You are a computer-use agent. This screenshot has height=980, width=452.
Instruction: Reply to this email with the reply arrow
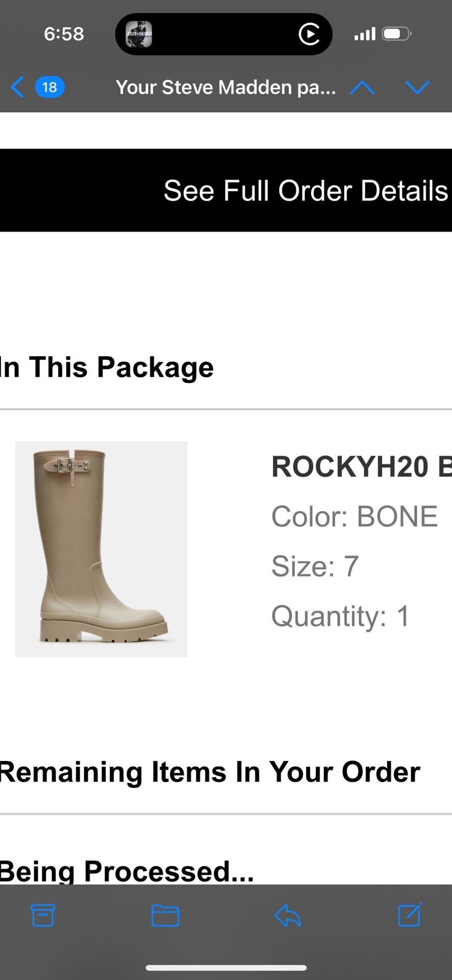coord(286,916)
